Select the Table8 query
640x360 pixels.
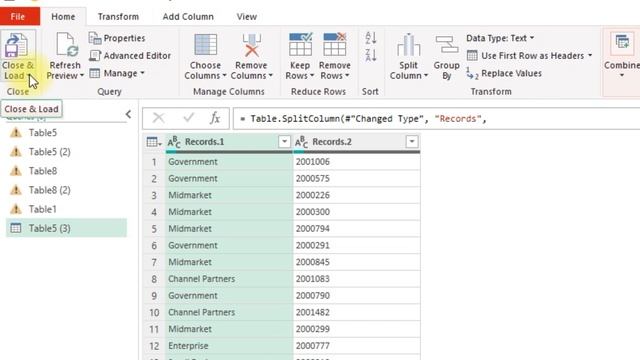(66, 171)
